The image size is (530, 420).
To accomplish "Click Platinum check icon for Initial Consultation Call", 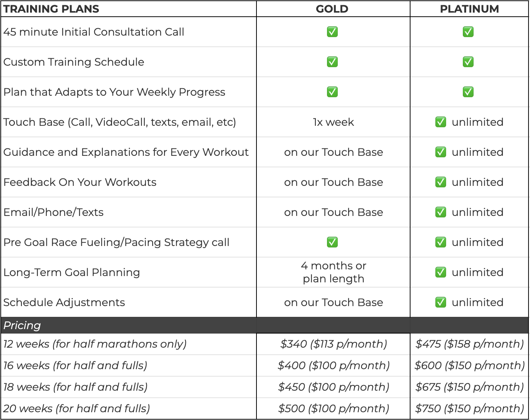I will [468, 32].
